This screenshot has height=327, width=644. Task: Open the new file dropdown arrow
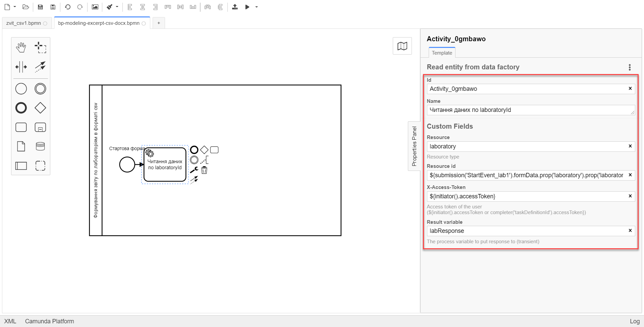(15, 7)
